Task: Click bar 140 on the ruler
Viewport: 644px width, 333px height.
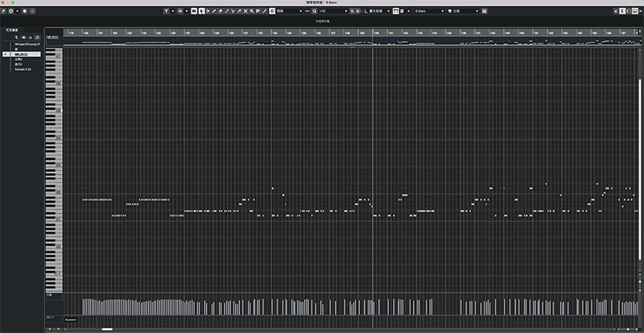Action: tap(377, 32)
